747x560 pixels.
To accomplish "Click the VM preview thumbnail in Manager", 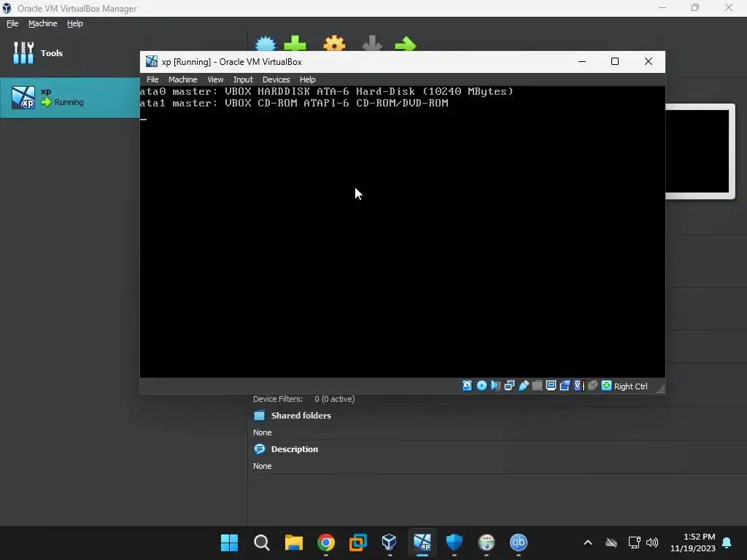I will pos(699,152).
